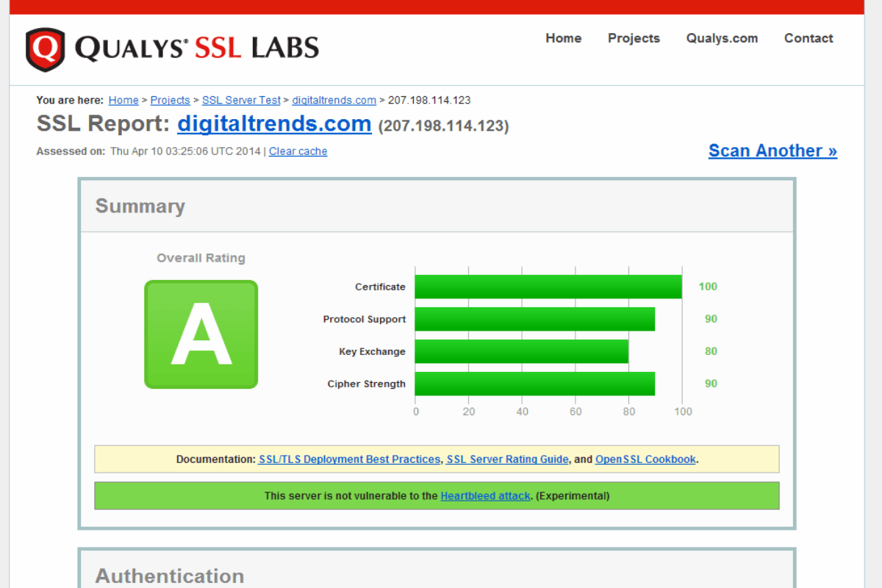Open the Home navigation item
Screen dimensions: 882x588
[x=563, y=38]
